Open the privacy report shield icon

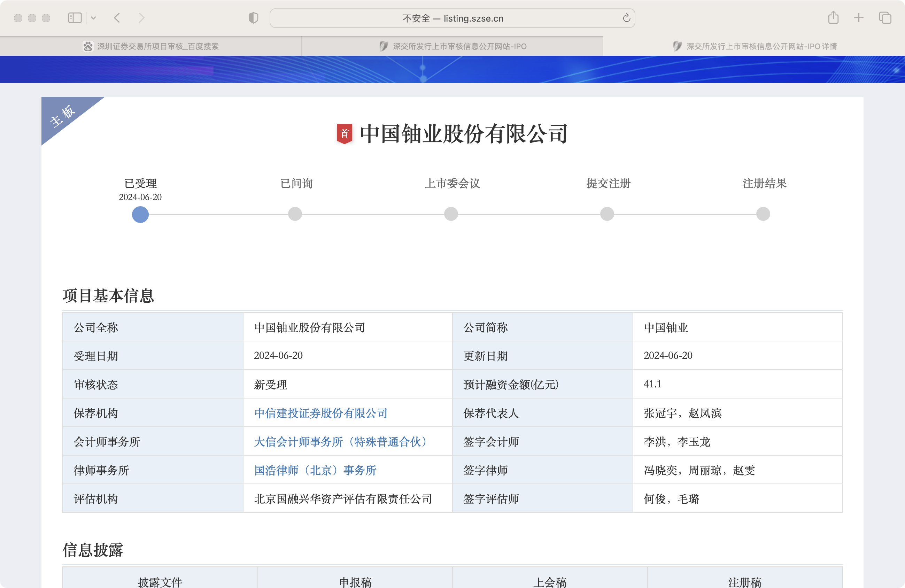[253, 18]
